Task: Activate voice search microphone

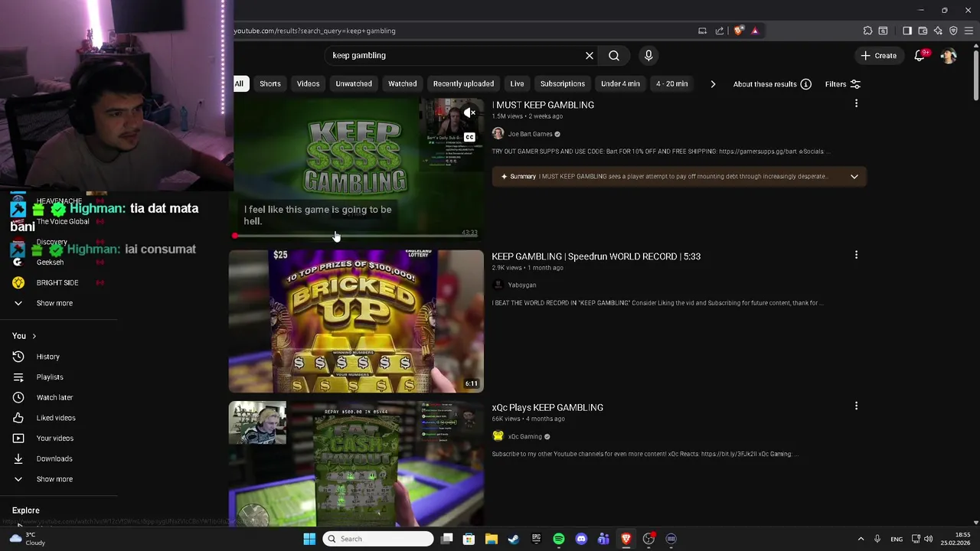Action: [648, 55]
